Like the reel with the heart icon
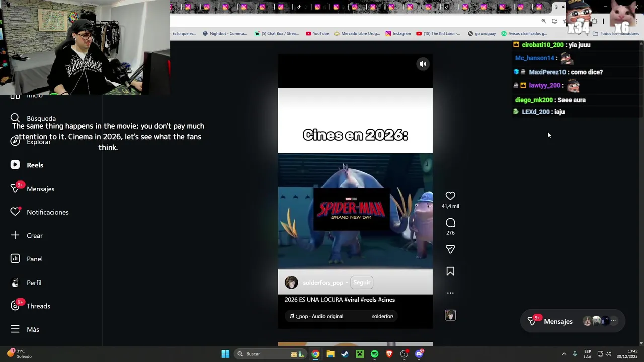The height and width of the screenshot is (362, 644). pos(450,196)
